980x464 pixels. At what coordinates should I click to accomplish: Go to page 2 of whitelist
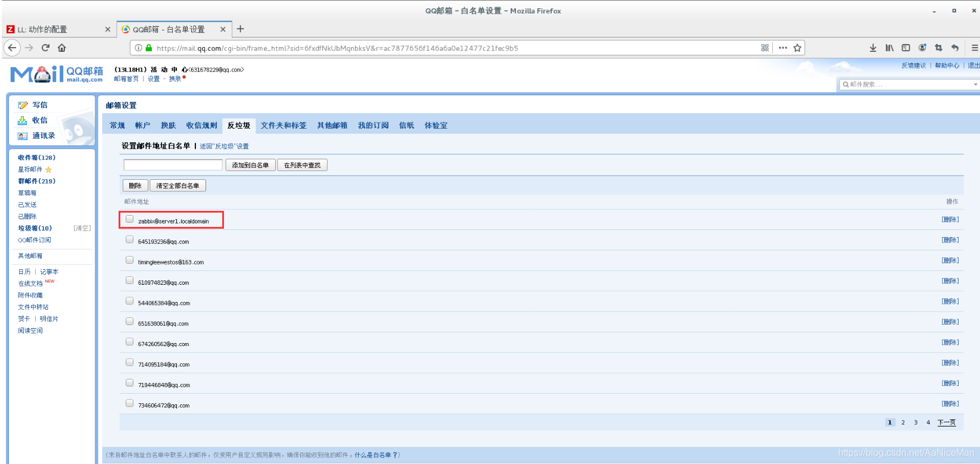(x=903, y=422)
